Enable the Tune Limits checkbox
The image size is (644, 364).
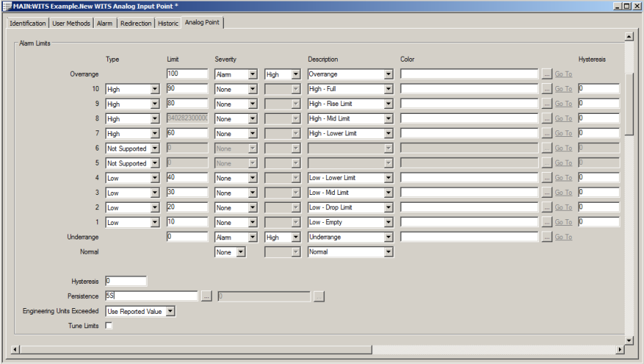109,326
